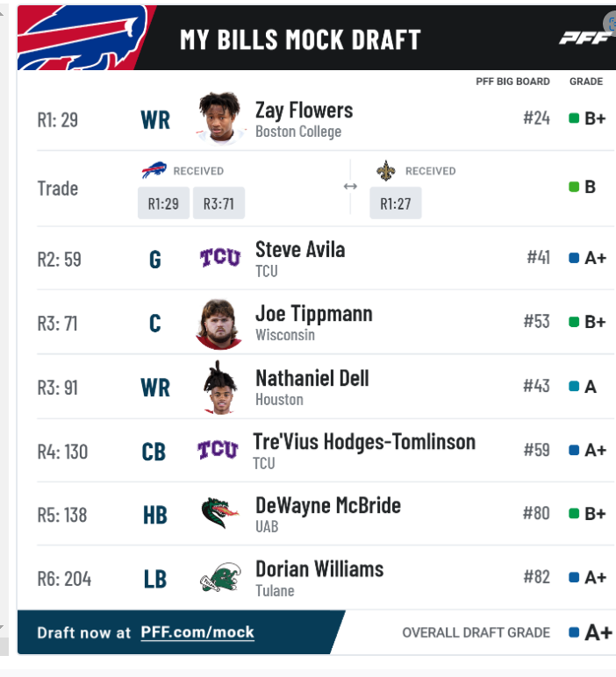Click green grade swatch for Zay Flowers
This screenshot has height=677, width=616.
(574, 118)
